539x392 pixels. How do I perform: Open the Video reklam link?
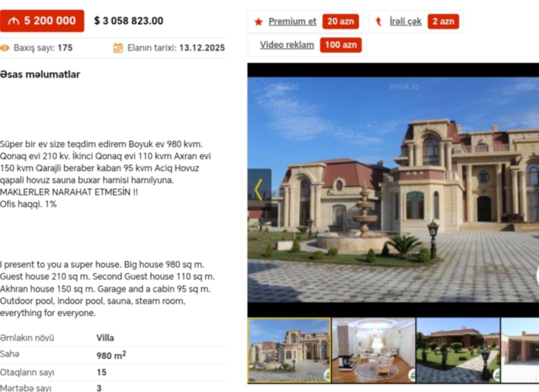[x=287, y=45]
